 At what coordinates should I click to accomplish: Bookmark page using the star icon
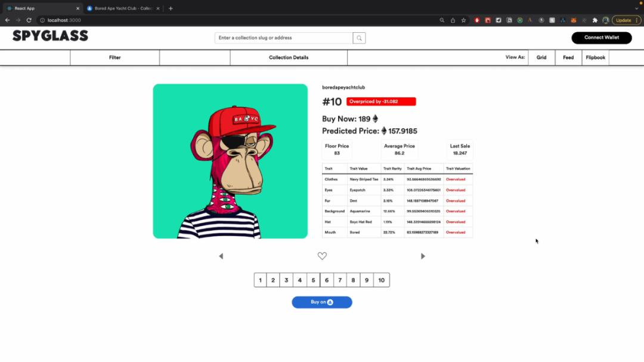(463, 20)
